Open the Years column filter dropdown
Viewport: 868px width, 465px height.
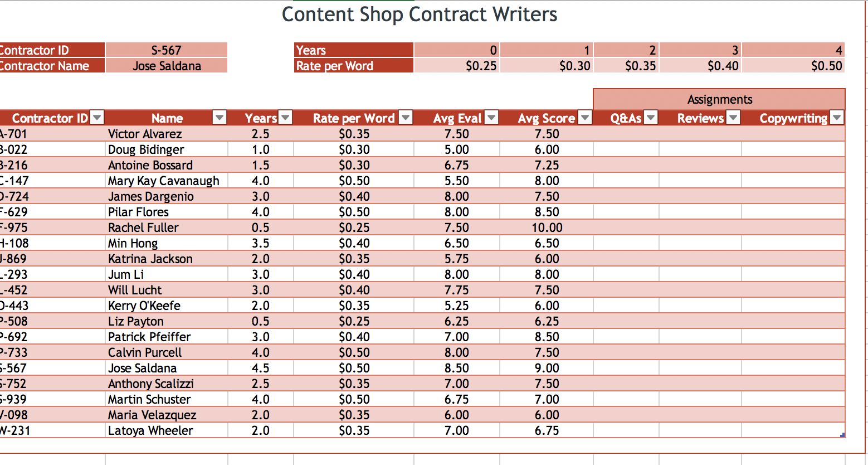285,118
